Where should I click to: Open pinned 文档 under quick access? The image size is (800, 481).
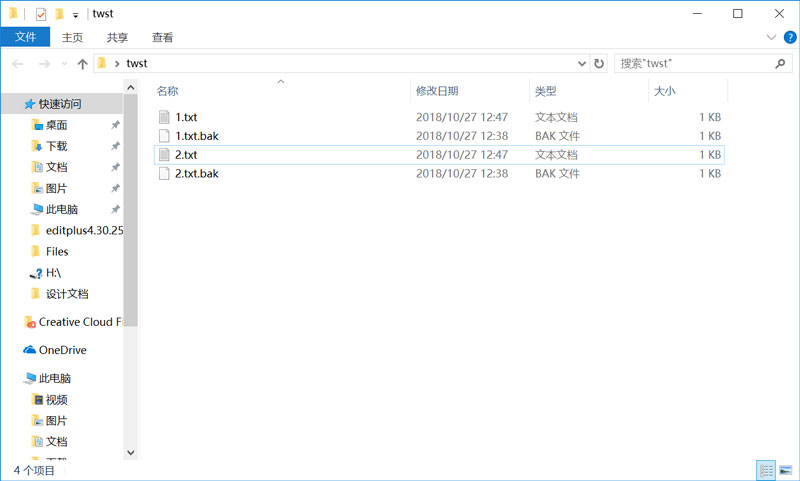tap(56, 167)
